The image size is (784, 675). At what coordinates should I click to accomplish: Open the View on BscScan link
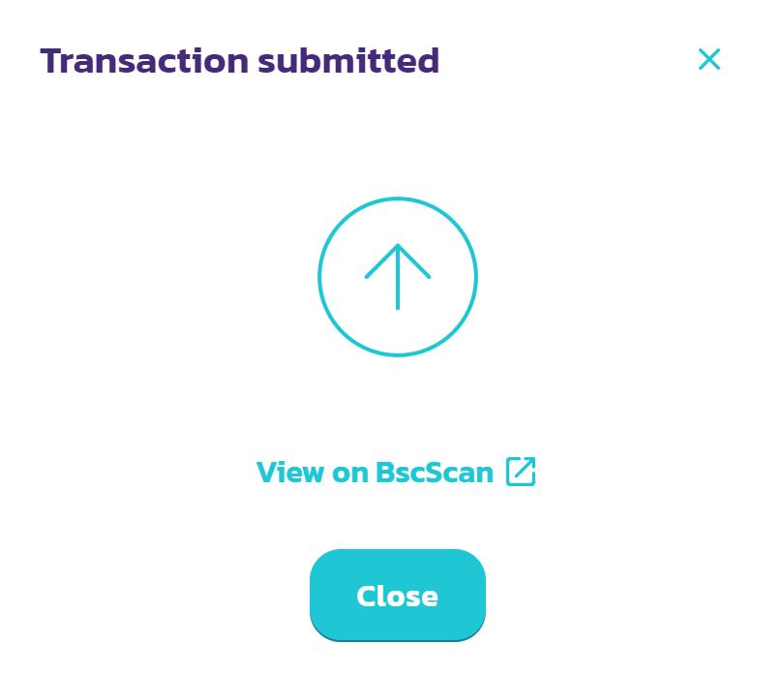(x=376, y=473)
